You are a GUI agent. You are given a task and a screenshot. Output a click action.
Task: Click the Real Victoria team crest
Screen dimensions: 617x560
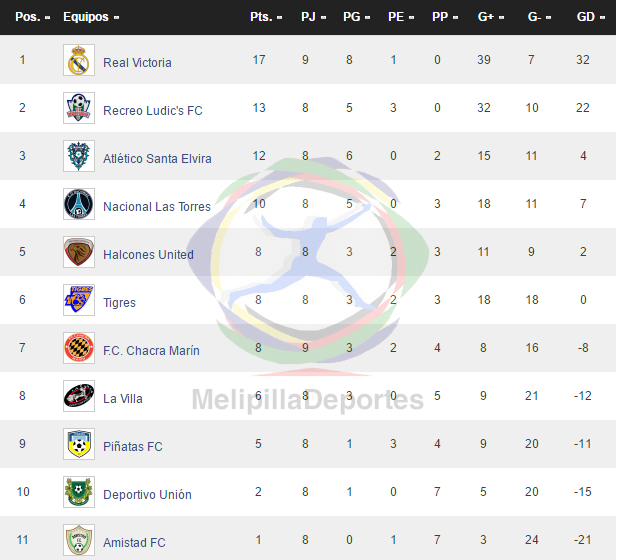click(79, 60)
